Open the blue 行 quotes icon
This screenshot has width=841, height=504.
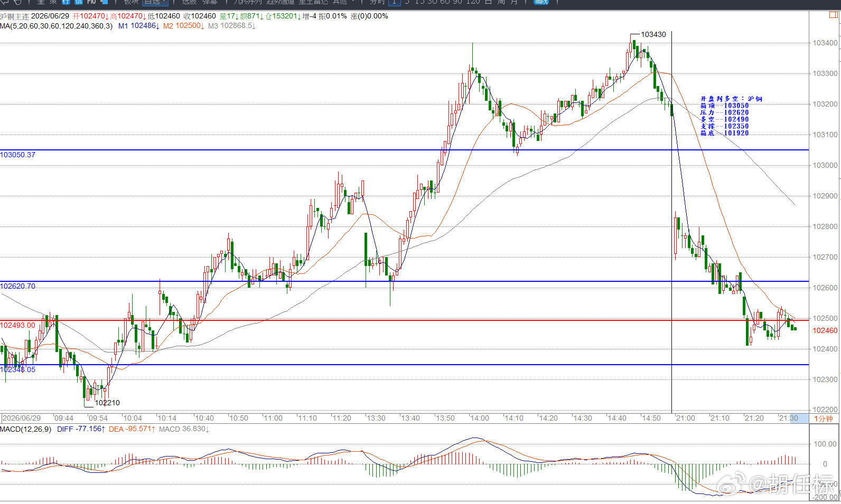66,2
